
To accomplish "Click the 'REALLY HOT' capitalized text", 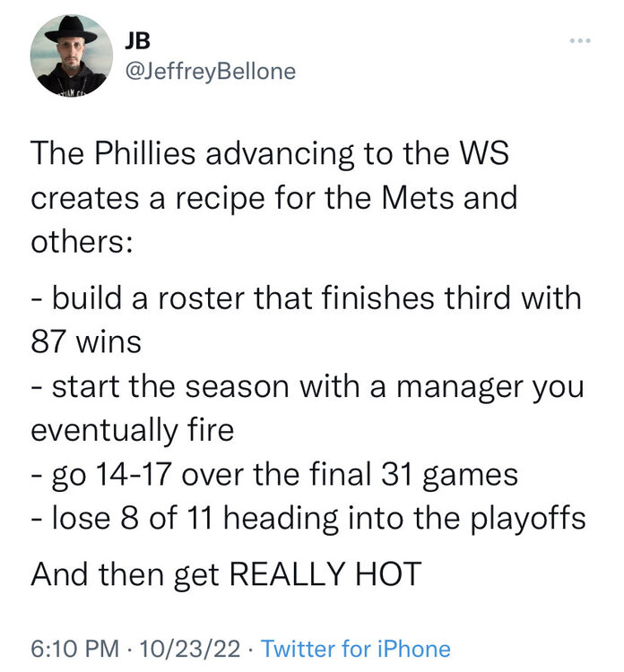I will [x=326, y=574].
